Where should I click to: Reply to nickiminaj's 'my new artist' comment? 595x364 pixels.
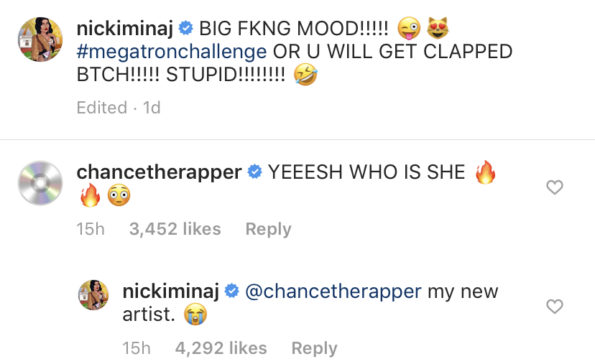click(x=314, y=348)
